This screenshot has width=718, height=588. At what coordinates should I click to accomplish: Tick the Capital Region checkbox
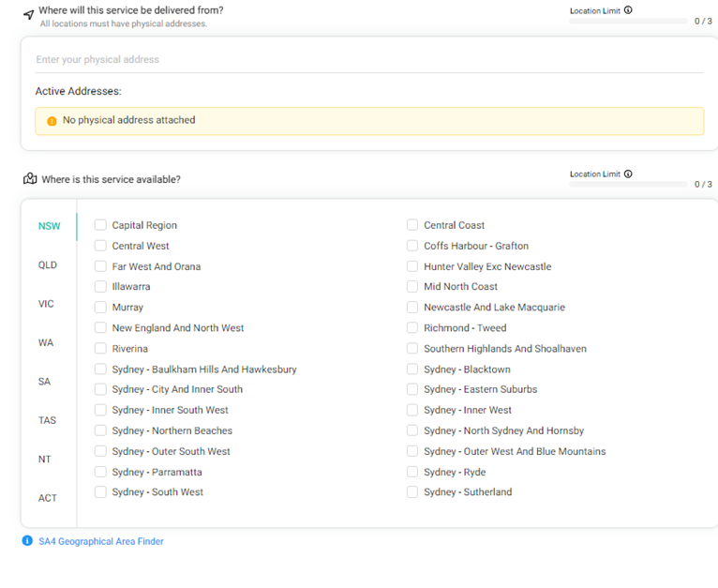[100, 225]
